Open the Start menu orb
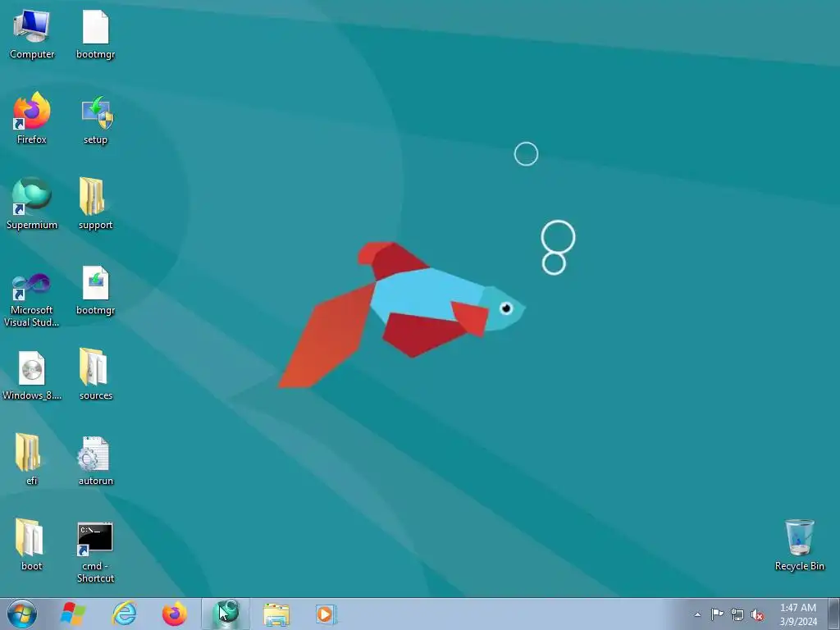This screenshot has height=630, width=840. (22, 614)
